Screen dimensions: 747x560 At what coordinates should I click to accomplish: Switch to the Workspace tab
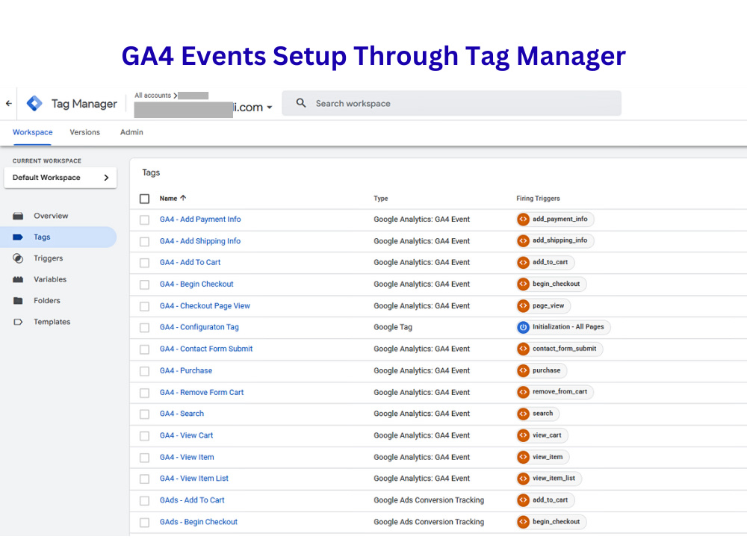(32, 132)
